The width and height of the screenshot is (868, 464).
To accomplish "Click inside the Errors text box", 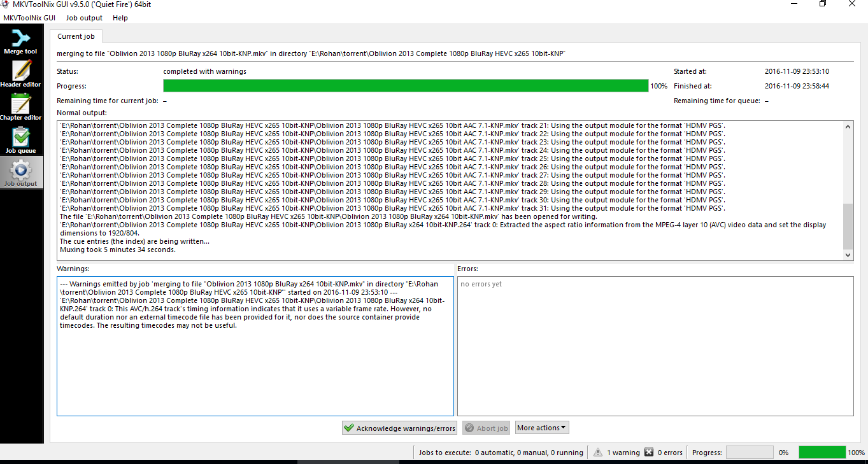I will coord(655,346).
